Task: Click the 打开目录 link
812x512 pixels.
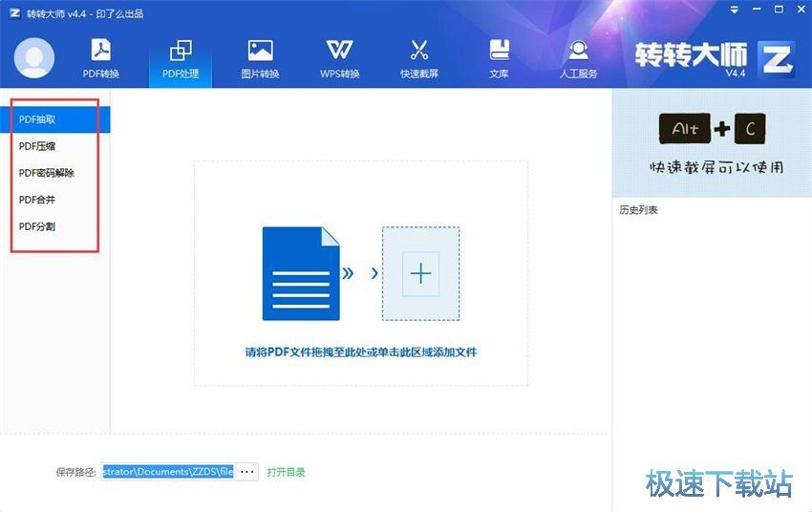Action: [286, 472]
